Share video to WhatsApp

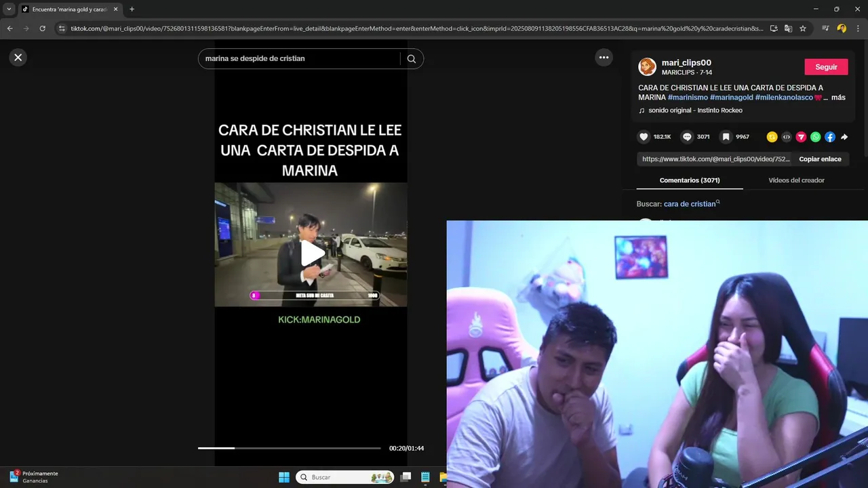click(x=815, y=137)
